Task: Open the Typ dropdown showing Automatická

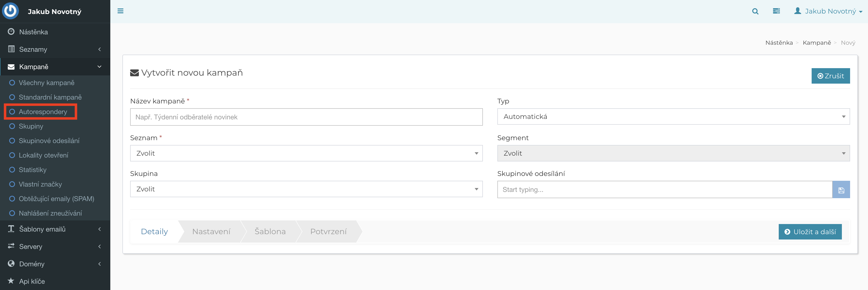Action: pos(673,117)
